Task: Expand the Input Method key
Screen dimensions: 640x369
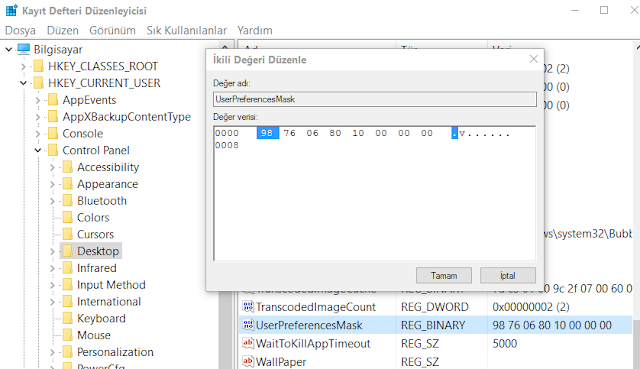Action: (x=52, y=285)
